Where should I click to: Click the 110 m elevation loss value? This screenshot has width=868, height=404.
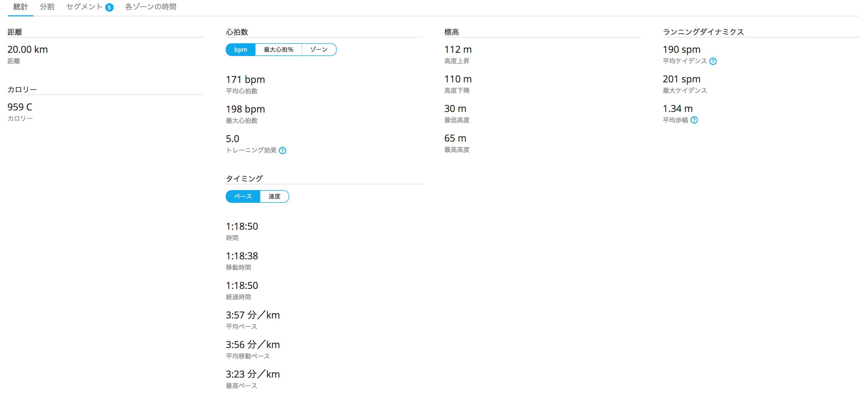458,79
